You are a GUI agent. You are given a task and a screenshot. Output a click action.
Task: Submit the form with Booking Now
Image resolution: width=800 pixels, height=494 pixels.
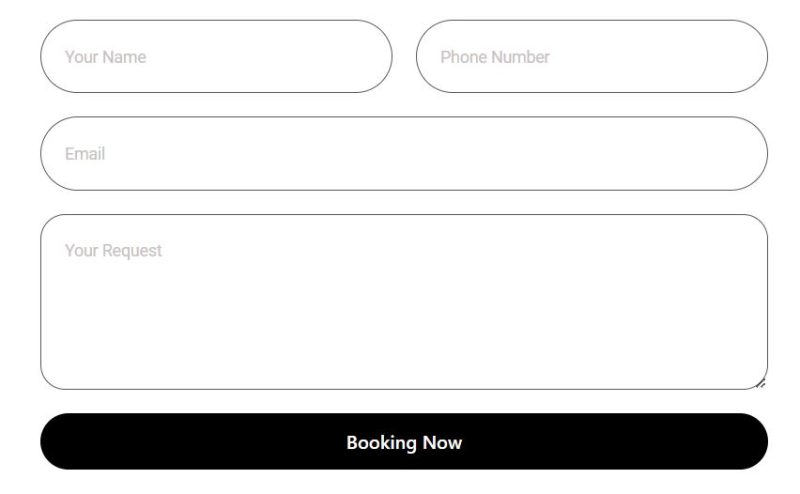[404, 442]
